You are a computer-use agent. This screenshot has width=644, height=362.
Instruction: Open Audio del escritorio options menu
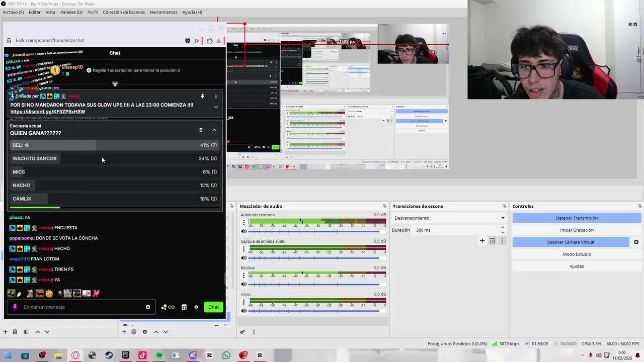pos(244,223)
